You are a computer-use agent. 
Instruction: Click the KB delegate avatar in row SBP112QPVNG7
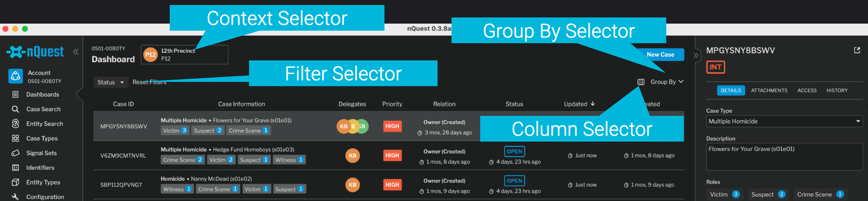(353, 185)
